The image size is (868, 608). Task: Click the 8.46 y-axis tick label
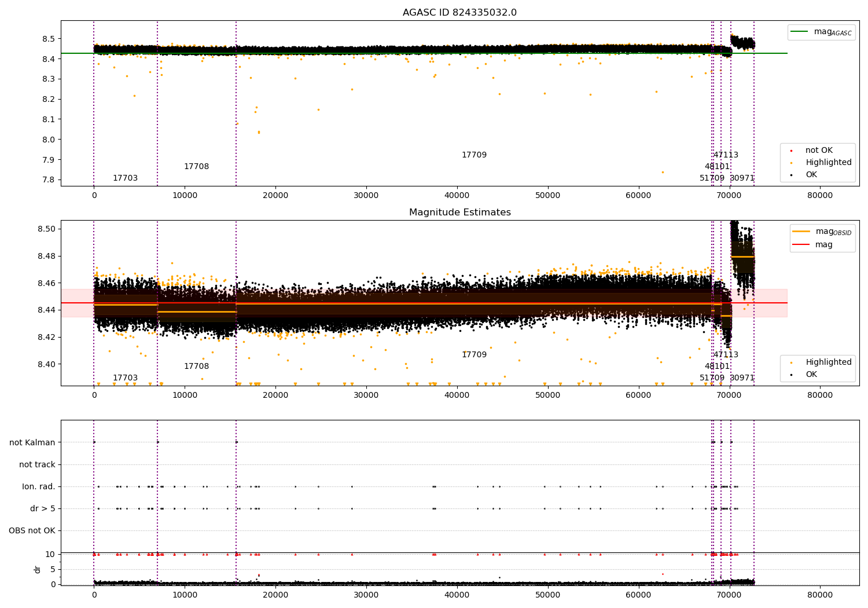coord(46,283)
